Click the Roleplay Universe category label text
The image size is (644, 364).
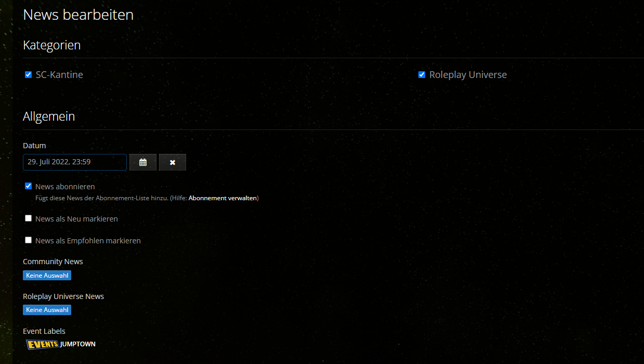(x=468, y=75)
